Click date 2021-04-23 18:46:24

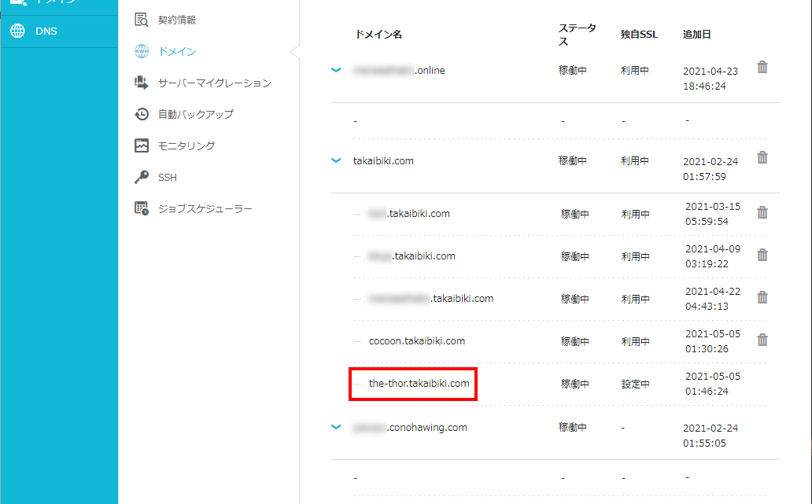coord(710,78)
